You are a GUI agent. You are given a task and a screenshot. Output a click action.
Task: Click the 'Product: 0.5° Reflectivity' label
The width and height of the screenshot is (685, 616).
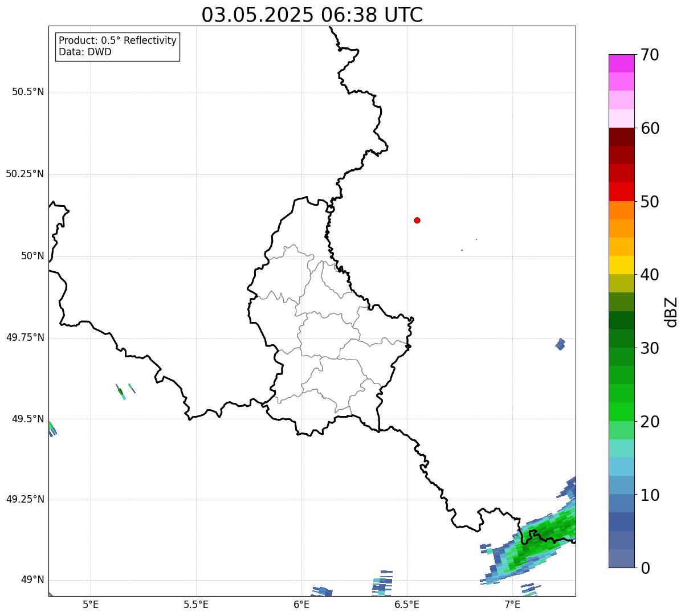[x=118, y=41]
